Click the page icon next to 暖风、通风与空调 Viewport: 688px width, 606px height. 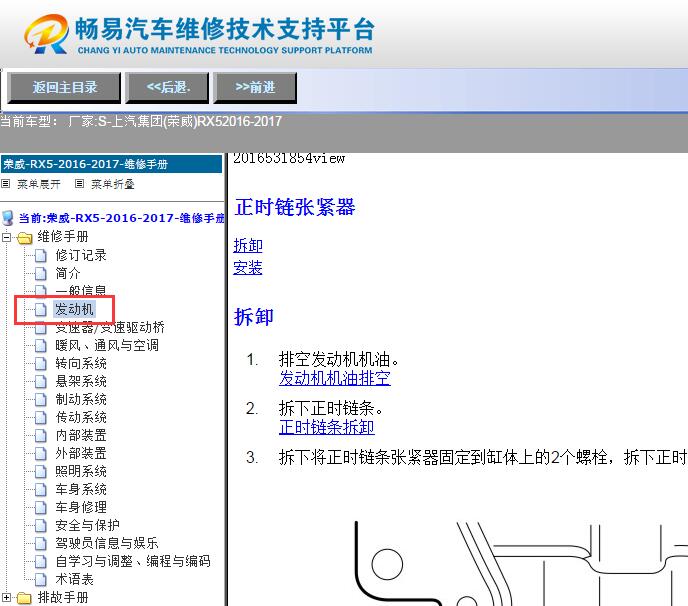point(40,345)
